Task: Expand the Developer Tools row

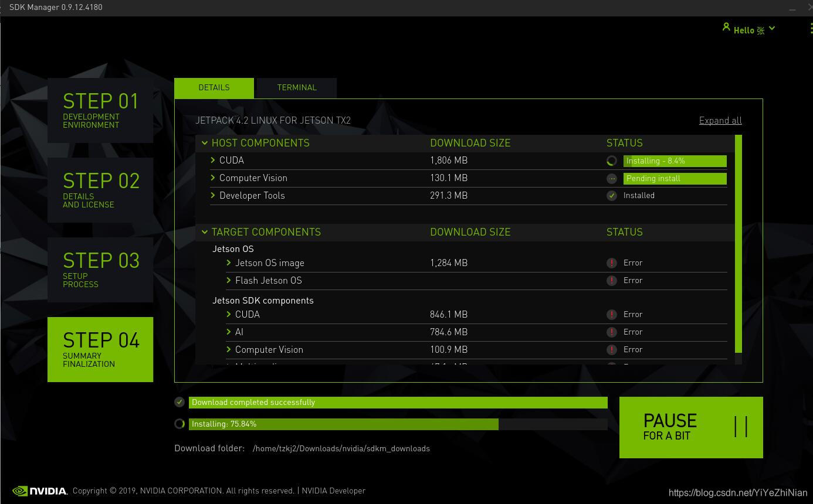Action: (213, 195)
